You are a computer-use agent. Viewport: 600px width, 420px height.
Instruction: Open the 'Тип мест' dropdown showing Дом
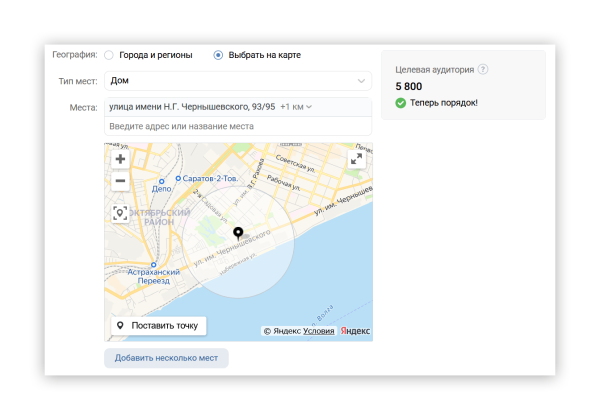coord(237,81)
